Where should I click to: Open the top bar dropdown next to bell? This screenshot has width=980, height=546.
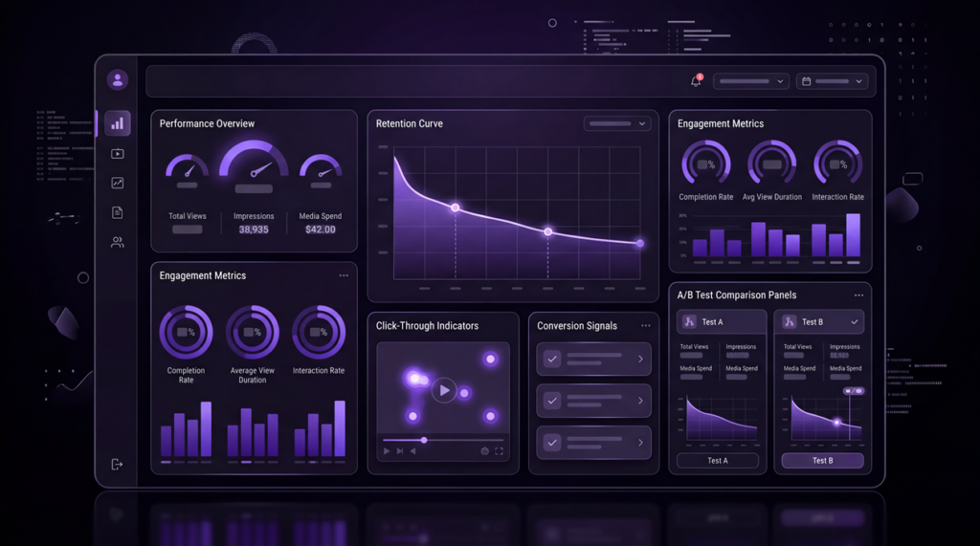pyautogui.click(x=750, y=81)
